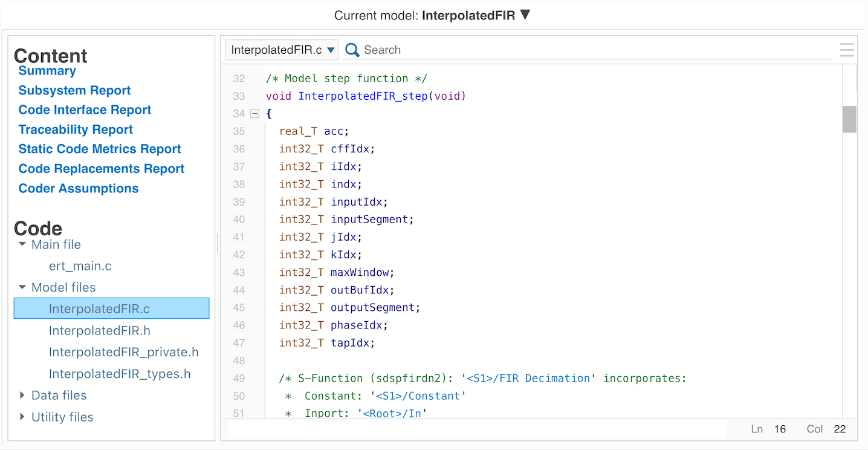
Task: Click the code view vertical scrollbar thumb
Action: coord(849,119)
